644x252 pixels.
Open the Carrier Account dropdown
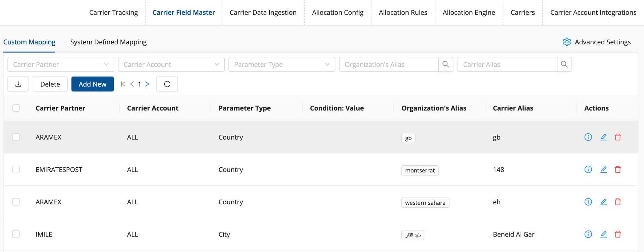[171, 64]
